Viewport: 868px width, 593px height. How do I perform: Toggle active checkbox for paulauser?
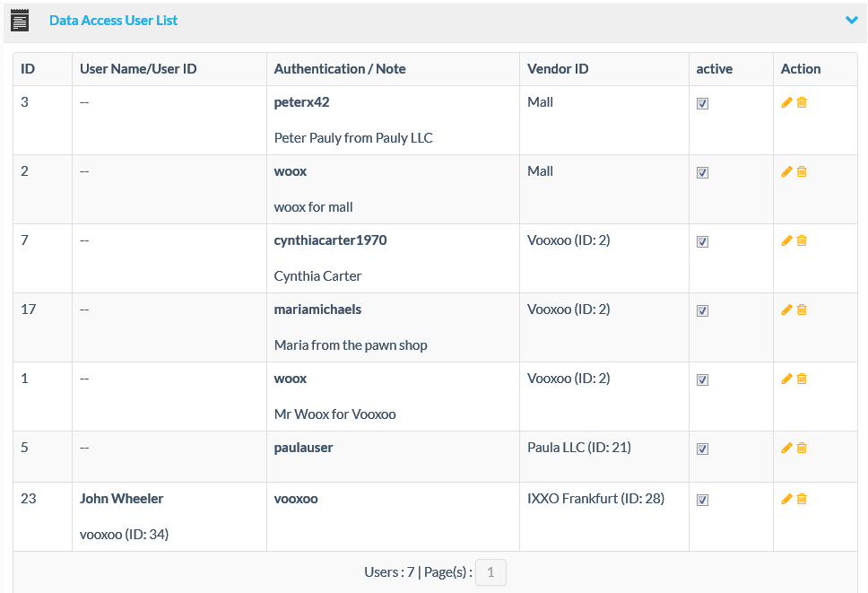702,449
